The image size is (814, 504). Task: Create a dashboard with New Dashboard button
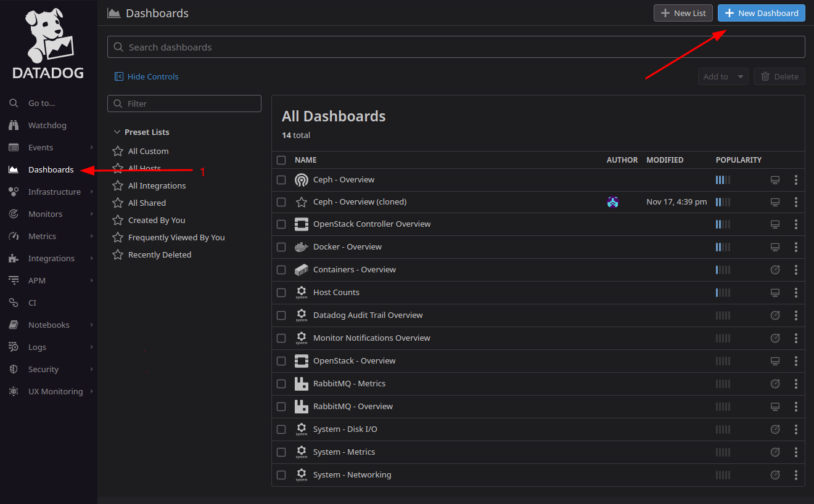pyautogui.click(x=761, y=13)
